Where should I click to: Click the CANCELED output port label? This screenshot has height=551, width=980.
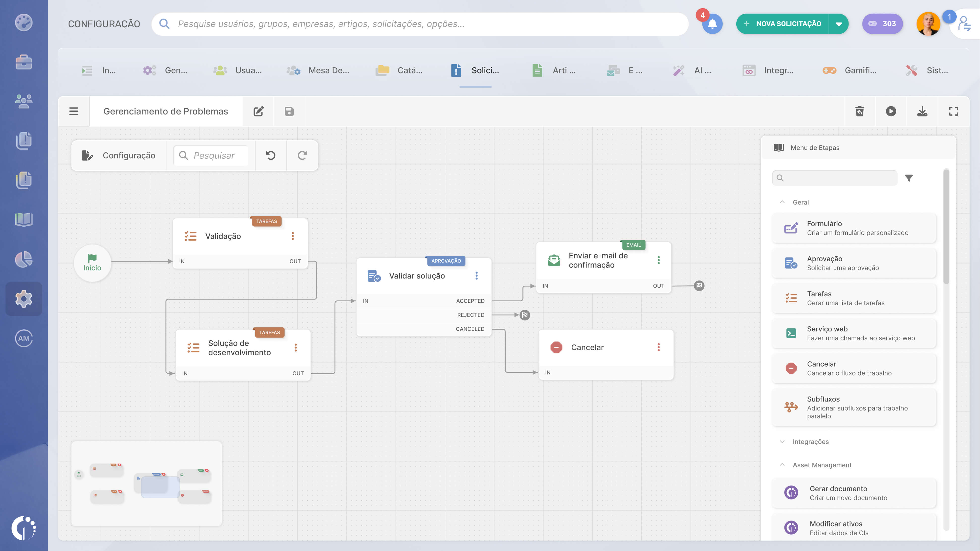(470, 329)
